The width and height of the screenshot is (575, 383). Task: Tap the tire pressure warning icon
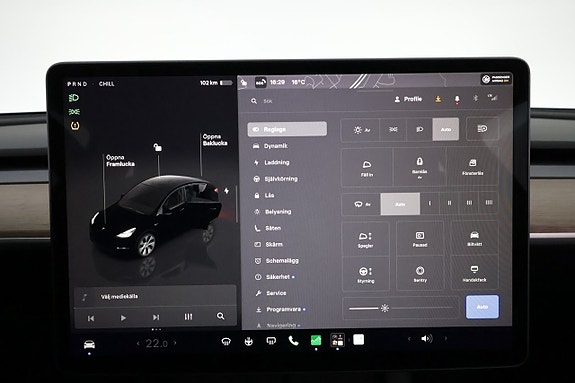[75, 125]
